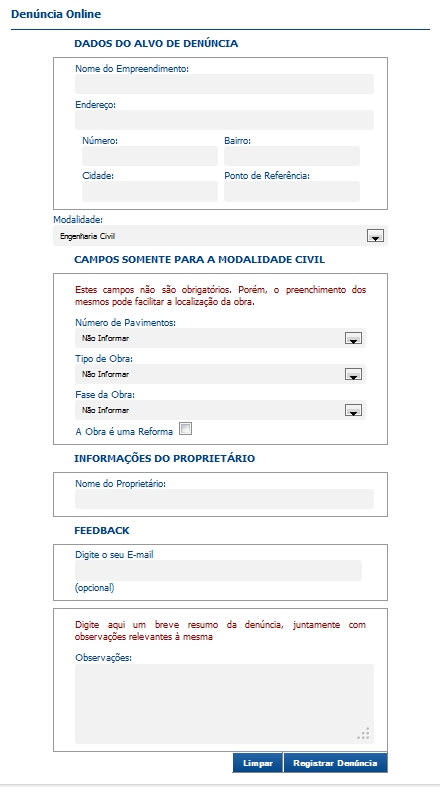The height and width of the screenshot is (787, 440).
Task: Click the Ponto de Referência field
Action: [x=292, y=192]
